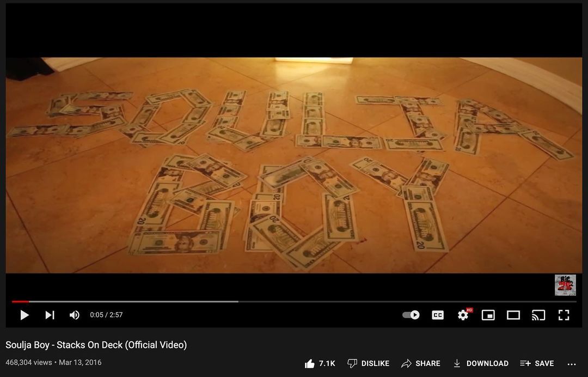Cast video to a TV
The height and width of the screenshot is (377, 588).
(538, 315)
